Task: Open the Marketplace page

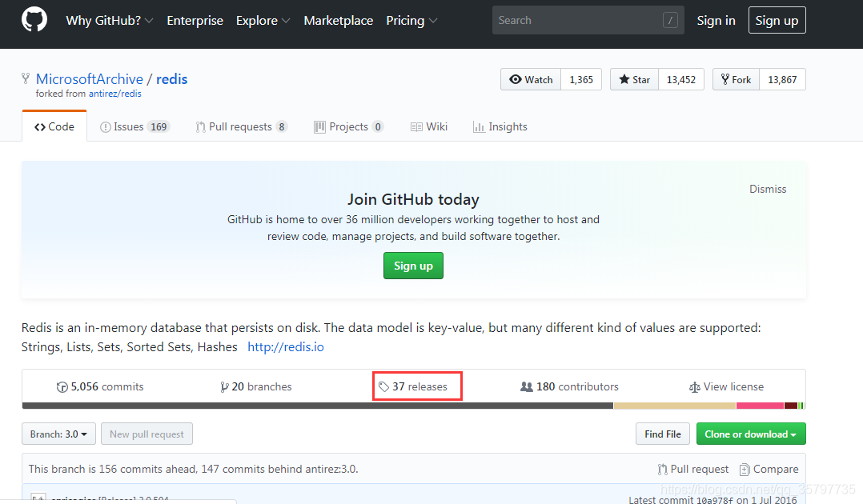Action: (338, 20)
